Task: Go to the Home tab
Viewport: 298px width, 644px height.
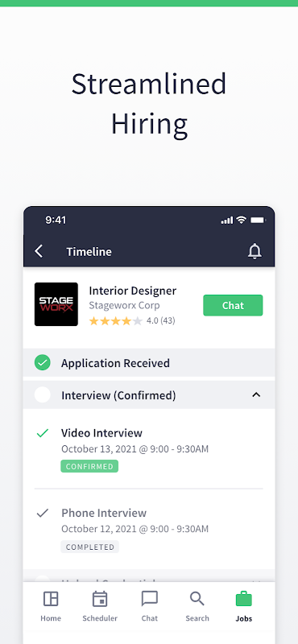Action: 51,607
